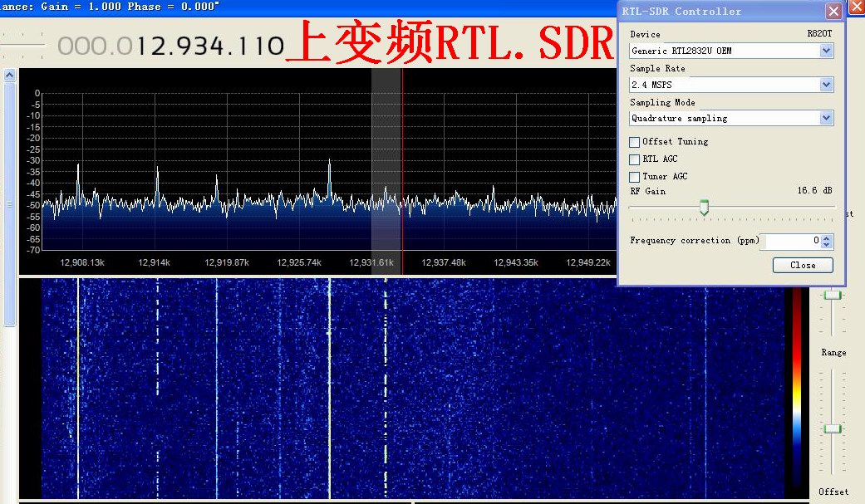Screen dimensions: 865x504
Task: Decrease frequency correction with the down arrow
Action: pos(827,244)
